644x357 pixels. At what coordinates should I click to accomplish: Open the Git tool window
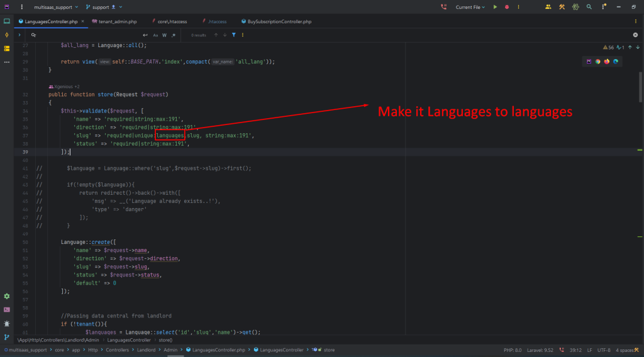pyautogui.click(x=7, y=338)
